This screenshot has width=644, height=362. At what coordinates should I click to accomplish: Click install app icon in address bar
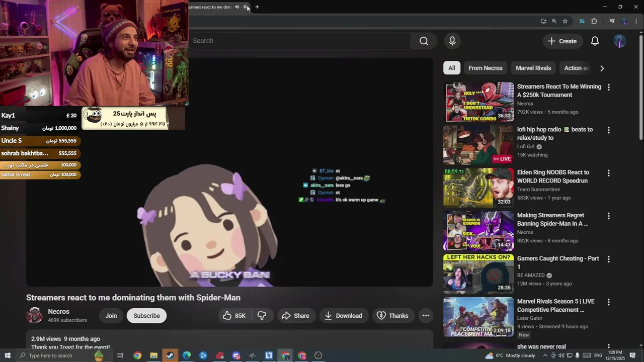click(543, 21)
